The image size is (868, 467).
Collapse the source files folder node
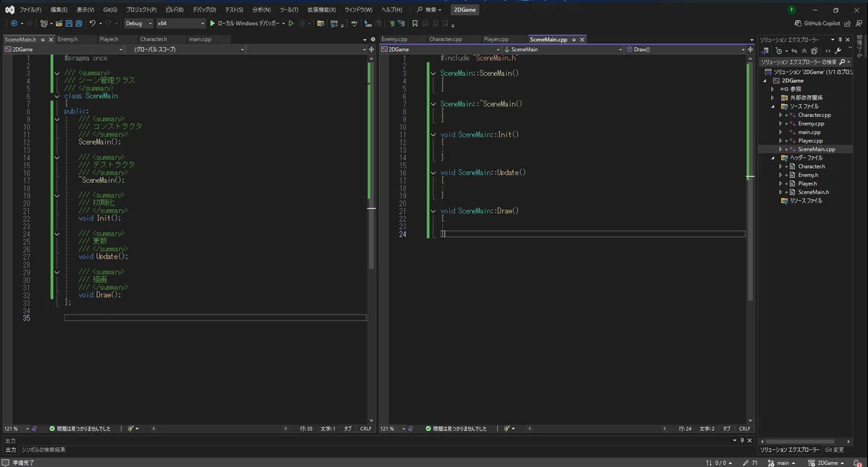pos(773,106)
